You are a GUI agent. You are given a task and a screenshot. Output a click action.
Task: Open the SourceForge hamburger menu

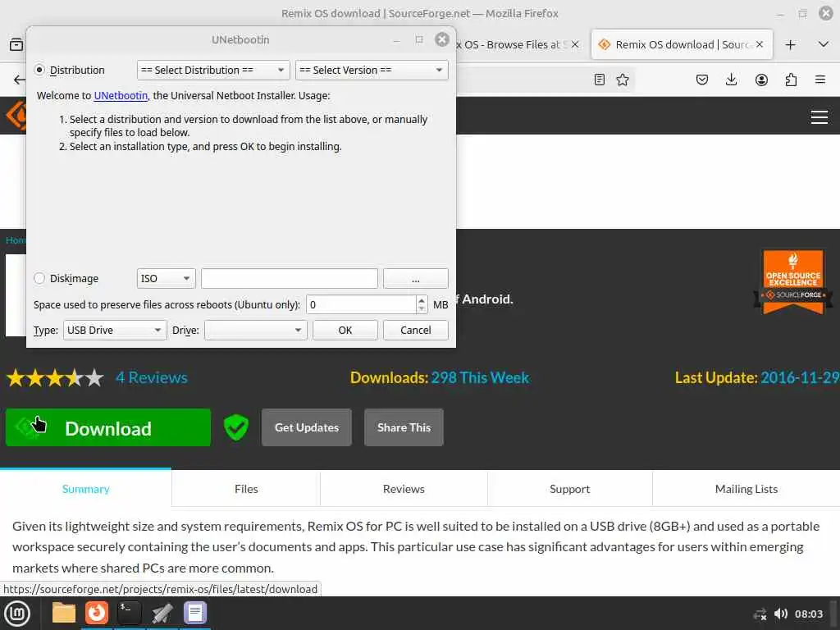819,116
